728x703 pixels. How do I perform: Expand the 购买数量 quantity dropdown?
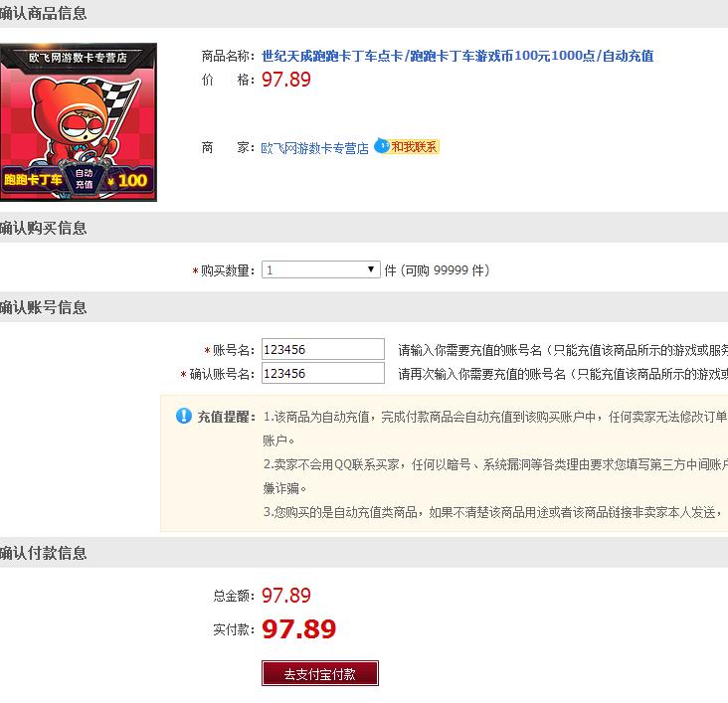pos(321,269)
